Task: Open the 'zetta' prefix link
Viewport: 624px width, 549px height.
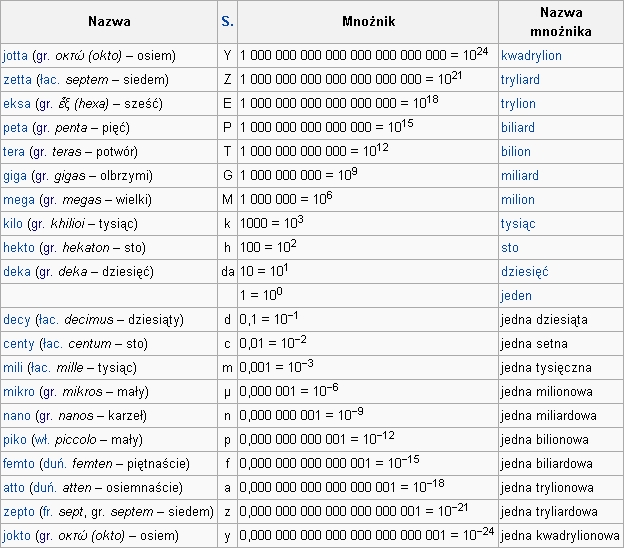Action: (x=17, y=80)
